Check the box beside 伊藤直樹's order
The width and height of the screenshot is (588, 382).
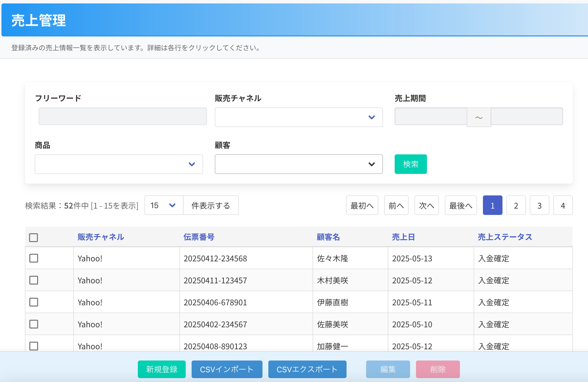click(33, 302)
